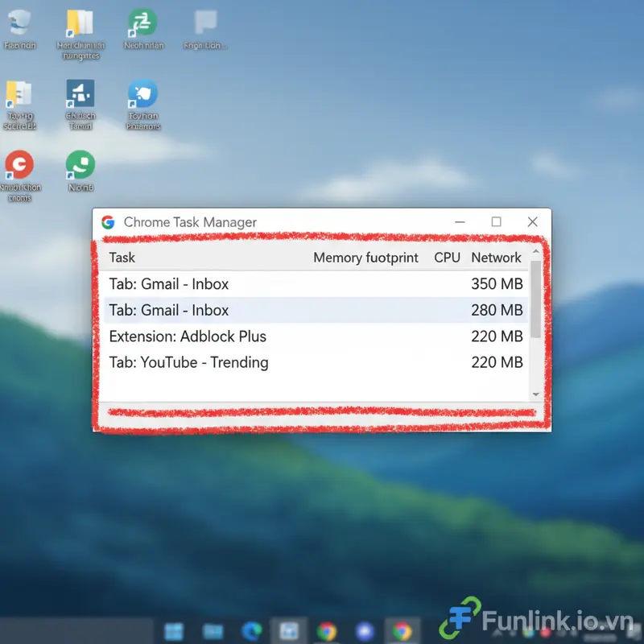The width and height of the screenshot is (644, 644).
Task: Open the green phone bubble desktop shortcut
Action: (80, 165)
